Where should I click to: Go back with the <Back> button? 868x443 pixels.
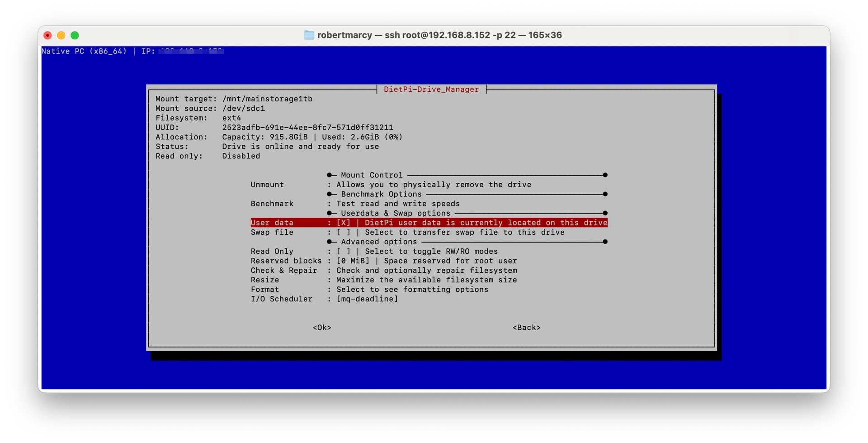(x=526, y=328)
